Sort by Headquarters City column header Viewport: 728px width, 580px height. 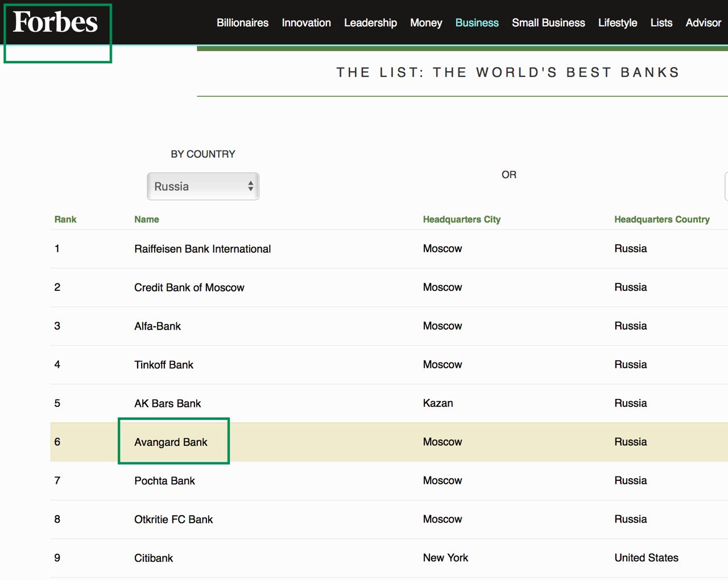462,219
